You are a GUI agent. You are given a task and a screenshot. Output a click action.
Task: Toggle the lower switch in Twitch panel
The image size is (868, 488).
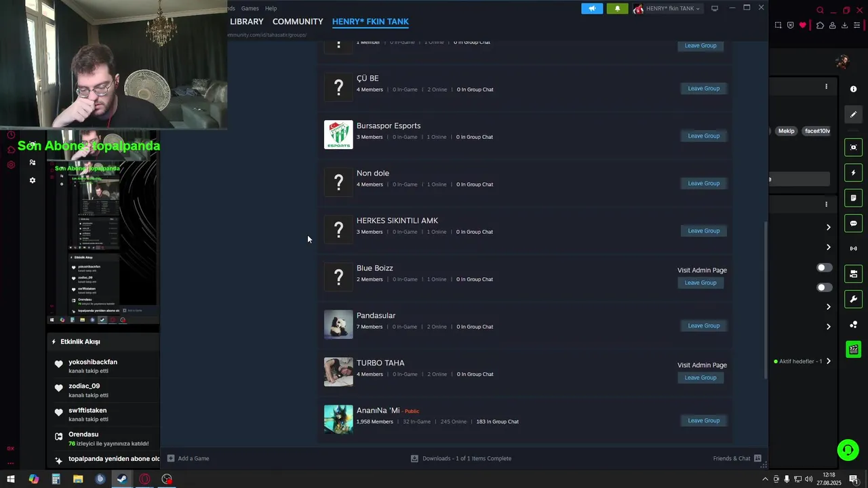[x=824, y=287]
